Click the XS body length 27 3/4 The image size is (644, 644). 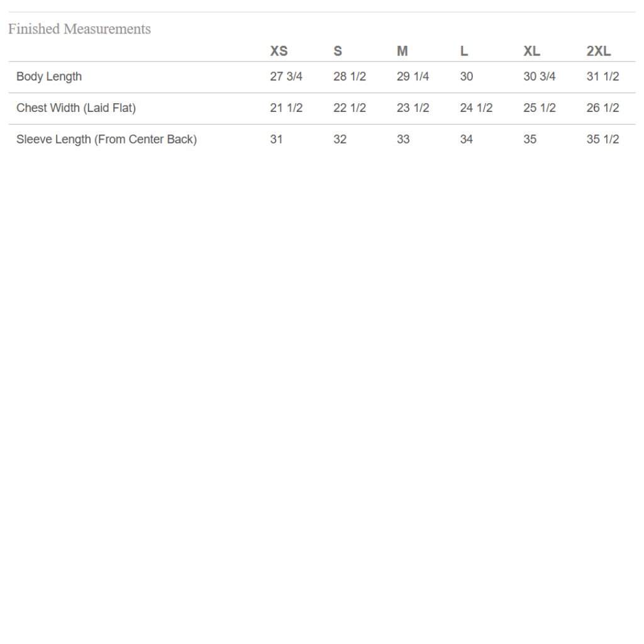(x=286, y=76)
